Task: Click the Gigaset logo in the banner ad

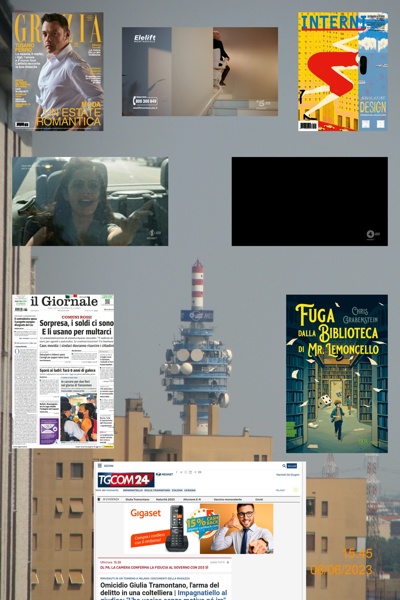Action: pos(145,514)
